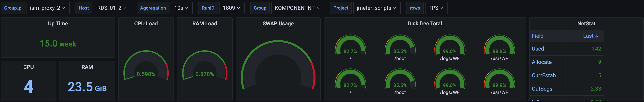Click the CPU count value 4
This screenshot has height=102, width=644.
28,87
